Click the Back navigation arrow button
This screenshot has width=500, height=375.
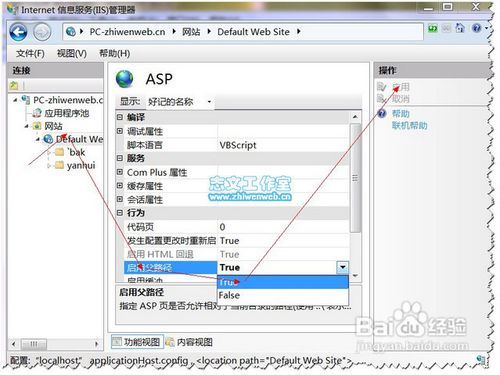(x=18, y=32)
